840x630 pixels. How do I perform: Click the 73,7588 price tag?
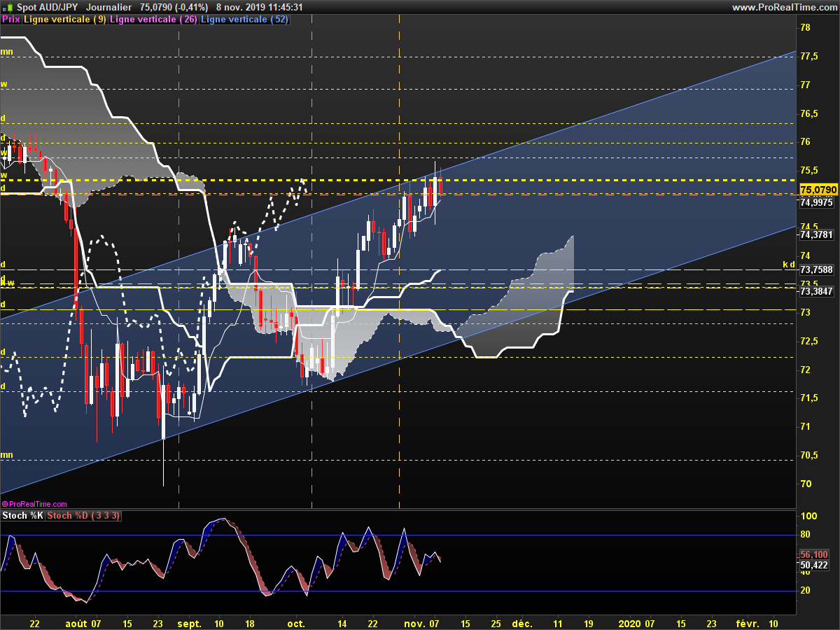pyautogui.click(x=816, y=269)
